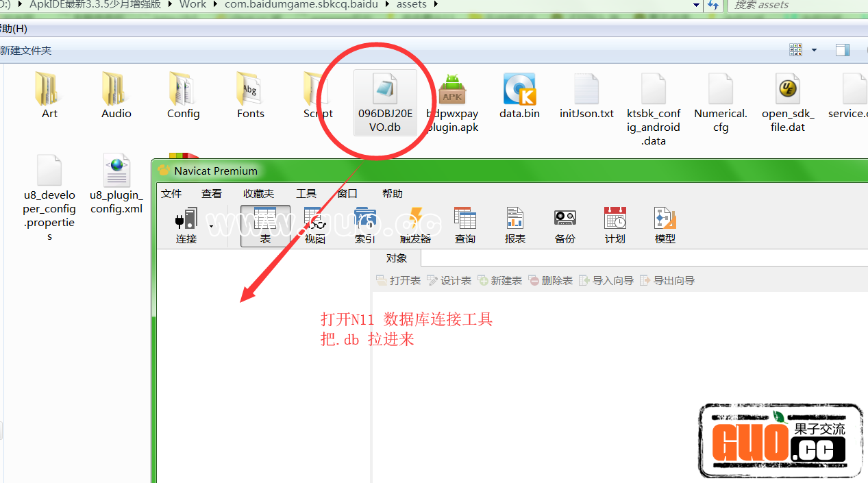The width and height of the screenshot is (868, 483).
Task: Open the 文件 menu in Navicat
Action: pos(171,194)
